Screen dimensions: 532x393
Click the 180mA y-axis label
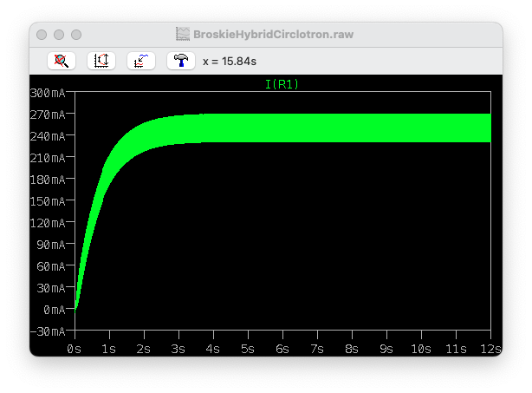48,180
